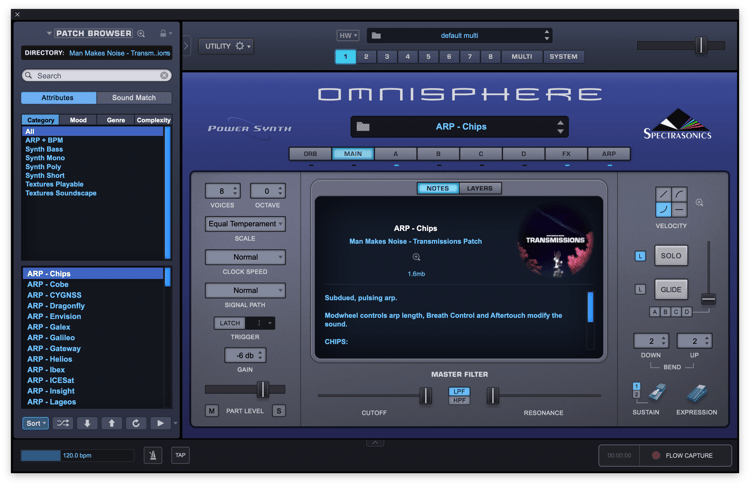
Task: Open the Signal Path dropdown
Action: pyautogui.click(x=245, y=290)
